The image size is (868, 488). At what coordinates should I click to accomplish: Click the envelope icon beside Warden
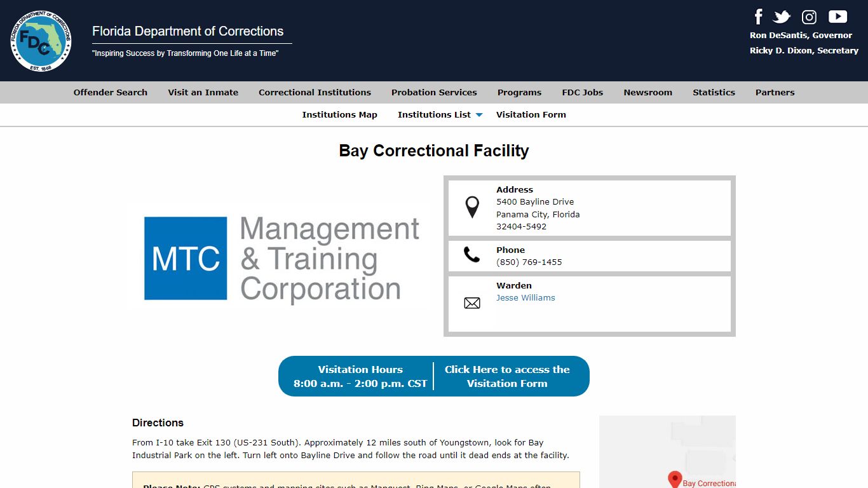(472, 303)
